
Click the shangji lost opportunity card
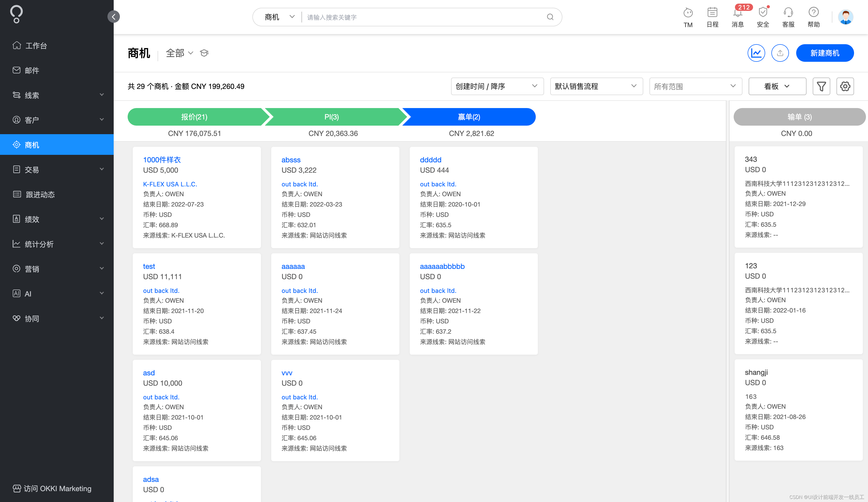coord(799,410)
